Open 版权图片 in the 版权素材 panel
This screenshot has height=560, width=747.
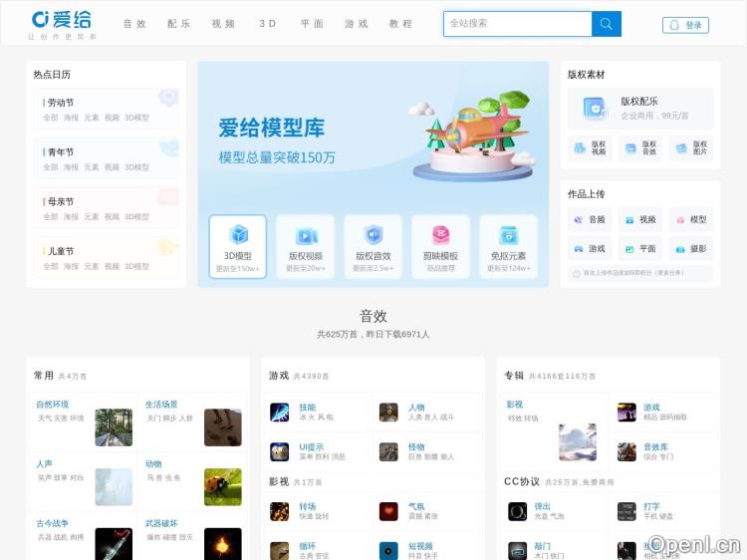click(x=691, y=147)
